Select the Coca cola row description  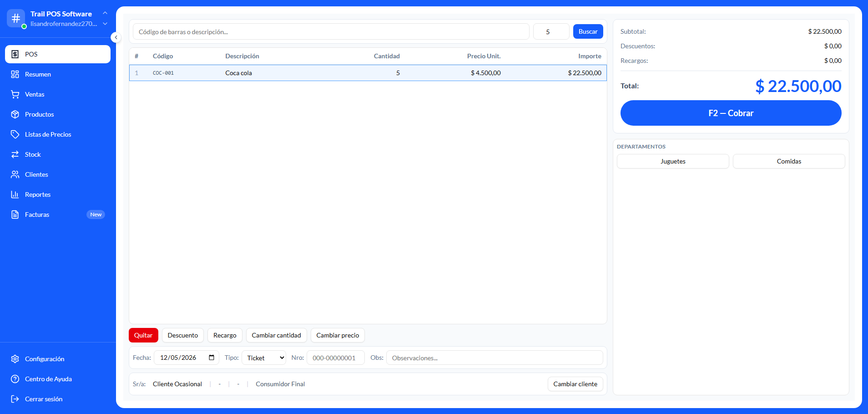click(239, 73)
